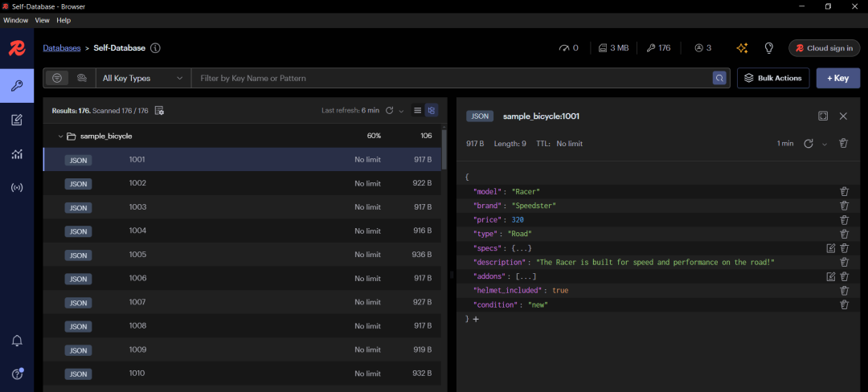Viewport: 868px width, 392px height.
Task: Open the Analysis Tools sidebar icon
Action: pos(17,153)
